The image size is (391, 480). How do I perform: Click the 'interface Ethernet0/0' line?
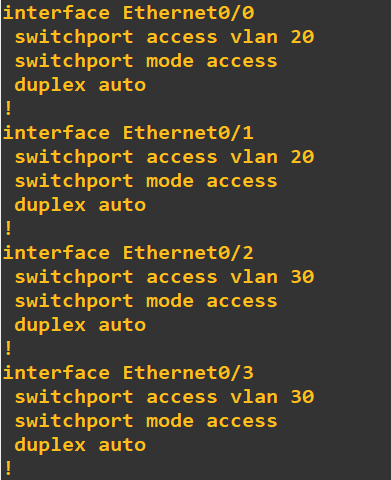point(129,13)
